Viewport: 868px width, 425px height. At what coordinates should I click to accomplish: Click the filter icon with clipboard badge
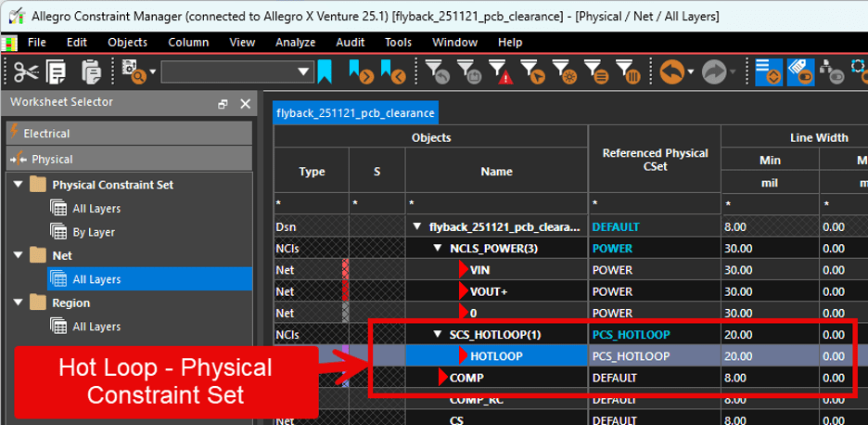pyautogui.click(x=469, y=72)
